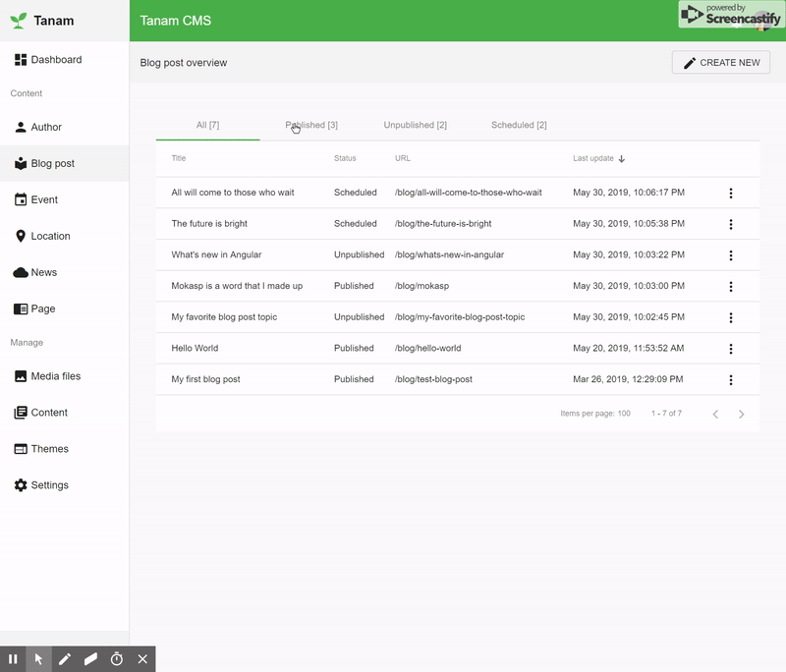
Task: Click the 'Hello World' post title
Action: click(195, 348)
